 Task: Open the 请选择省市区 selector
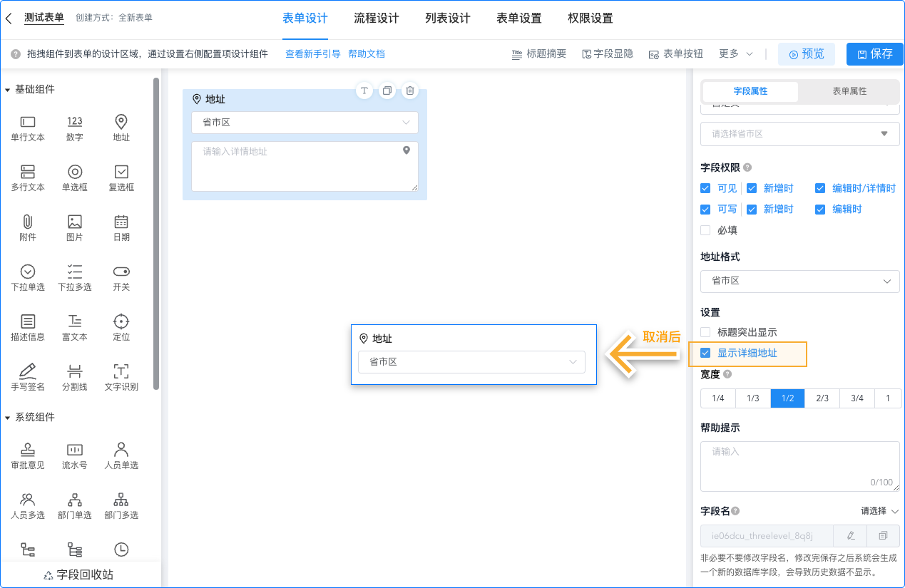799,133
